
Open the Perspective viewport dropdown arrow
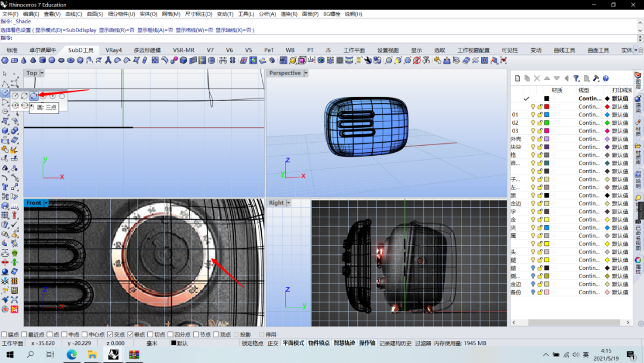305,73
